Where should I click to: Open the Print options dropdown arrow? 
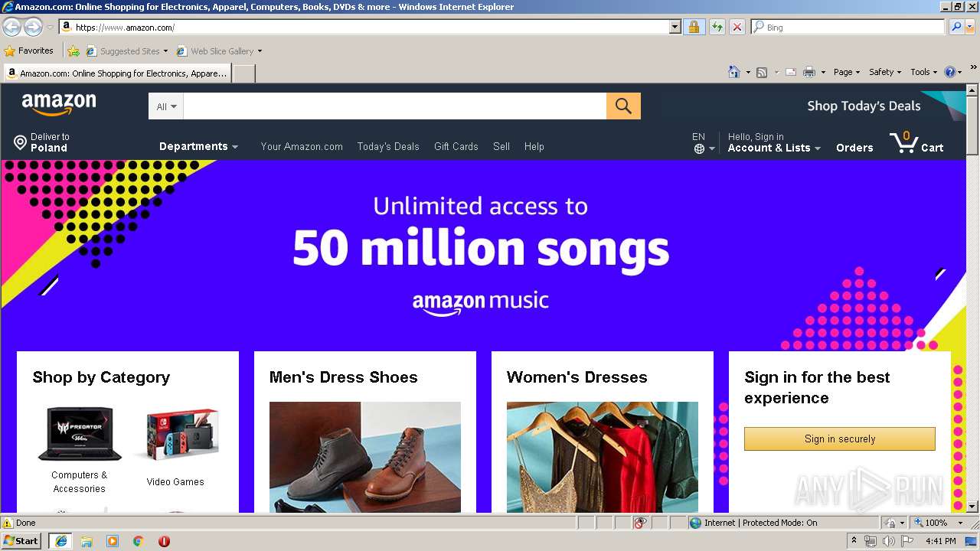(823, 72)
